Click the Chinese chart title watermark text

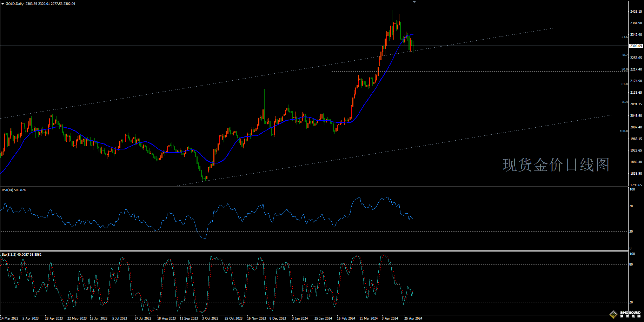[556, 165]
